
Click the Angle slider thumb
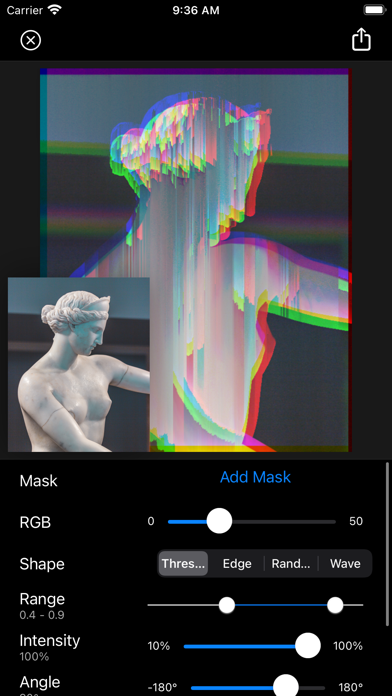click(x=285, y=687)
